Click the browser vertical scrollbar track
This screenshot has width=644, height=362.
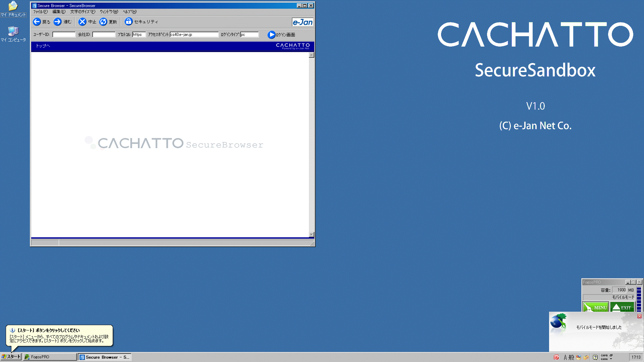312,145
